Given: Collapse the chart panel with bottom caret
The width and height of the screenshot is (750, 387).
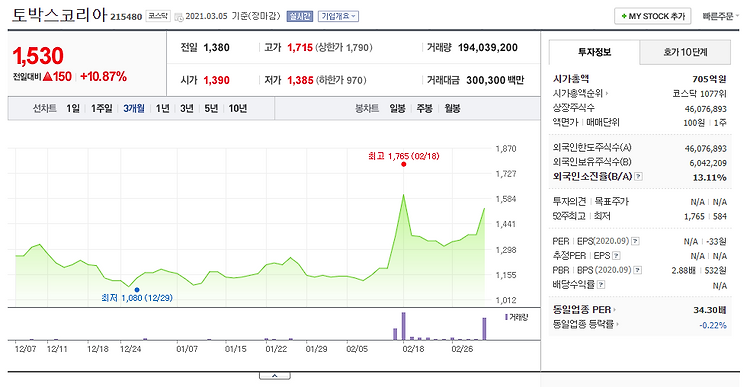Looking at the screenshot, I should point(275,376).
